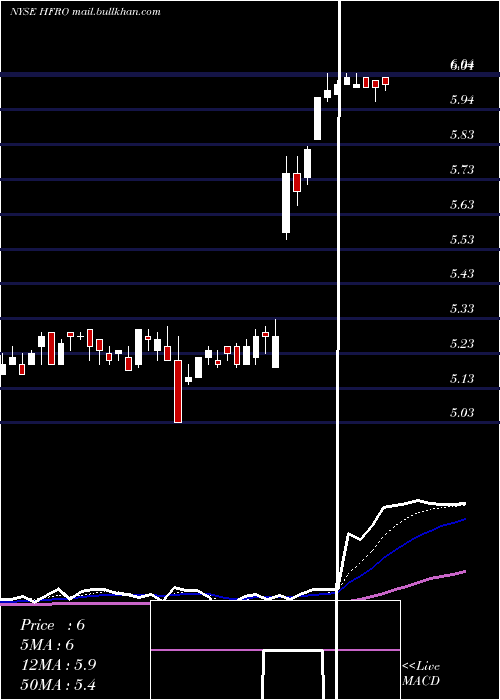Click the white candle between 5.83 and 5.94
Image resolution: width=500 pixels, height=700 pixels.
pyautogui.click(x=317, y=118)
